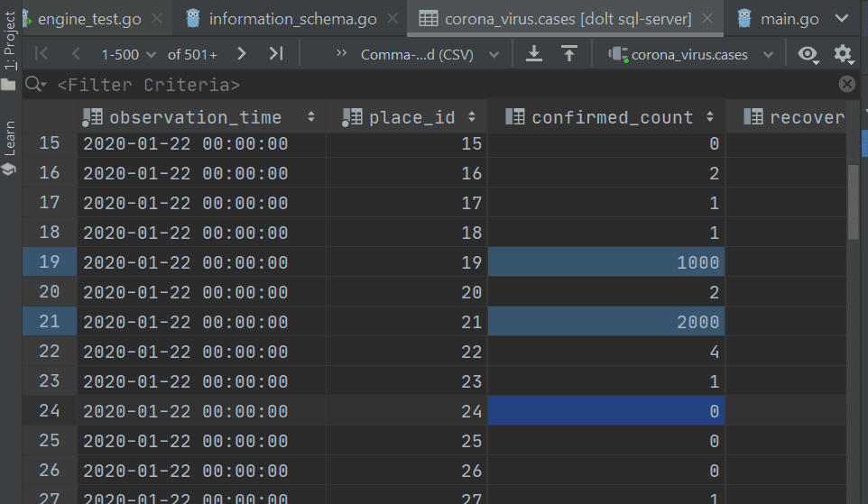Click the place_id column key icon

click(352, 117)
